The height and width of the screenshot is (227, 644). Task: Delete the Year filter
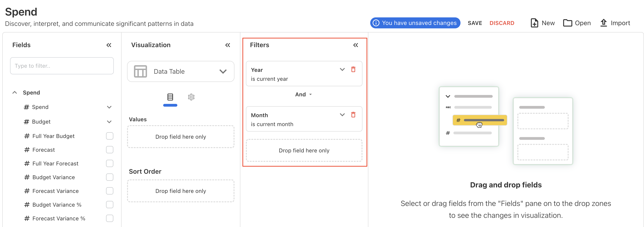[x=353, y=69]
